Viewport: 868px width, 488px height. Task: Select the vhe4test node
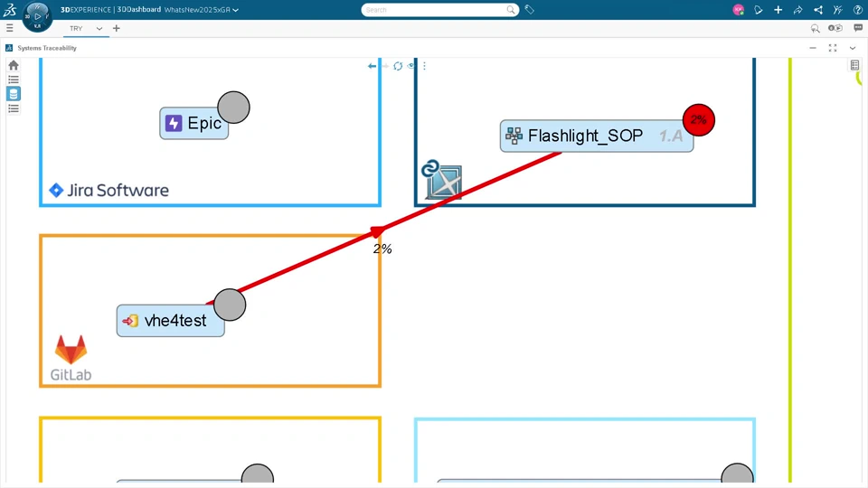pos(171,320)
